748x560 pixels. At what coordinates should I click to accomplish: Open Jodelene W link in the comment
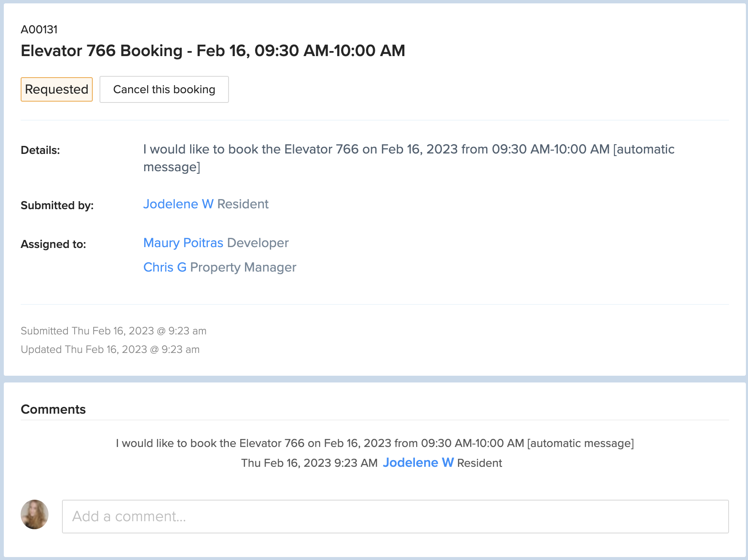[x=418, y=463]
